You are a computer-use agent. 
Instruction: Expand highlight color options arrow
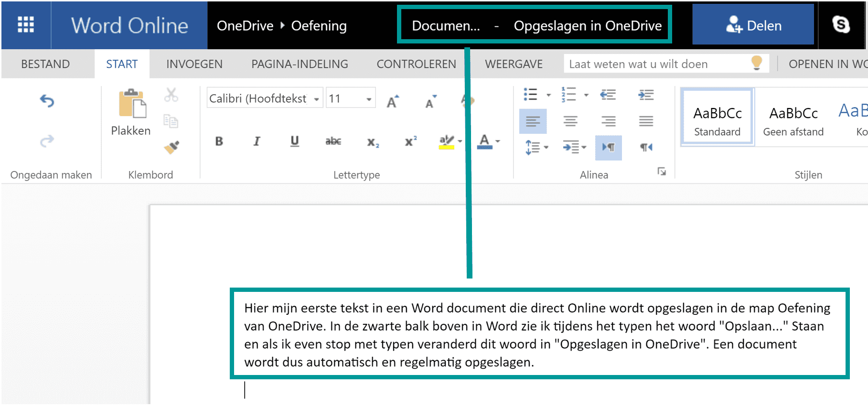[x=460, y=141]
